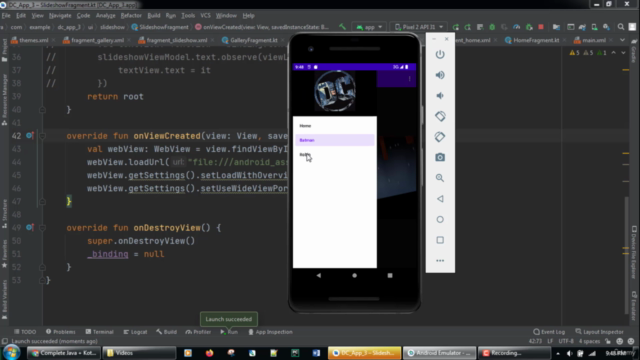The height and width of the screenshot is (360, 640).
Task: Open Layout Inspector panel
Action: click(x=599, y=332)
